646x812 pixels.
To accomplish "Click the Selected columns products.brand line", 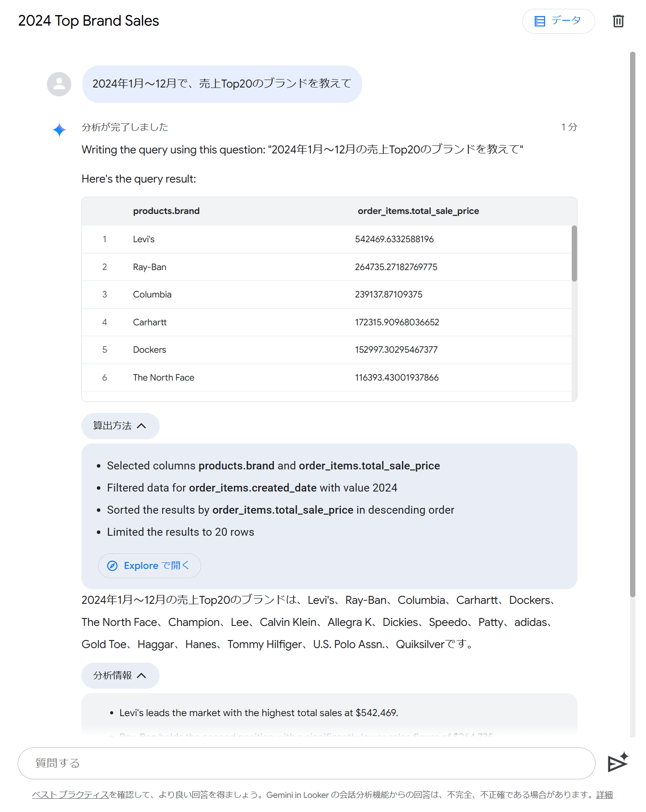I will click(x=273, y=466).
